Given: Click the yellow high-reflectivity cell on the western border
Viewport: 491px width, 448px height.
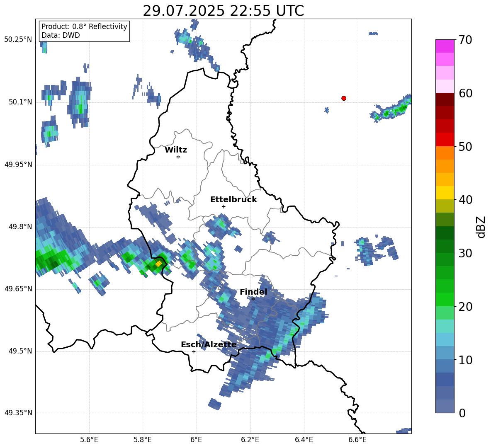Looking at the screenshot, I should [x=159, y=264].
